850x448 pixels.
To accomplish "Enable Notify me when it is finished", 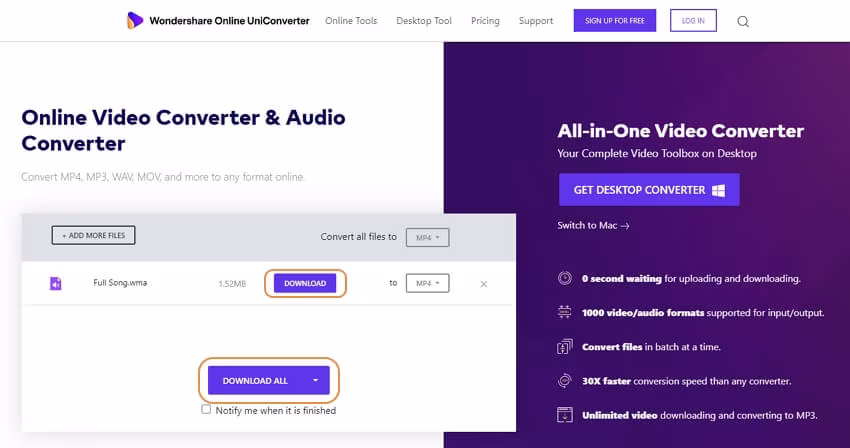I will pos(206,409).
